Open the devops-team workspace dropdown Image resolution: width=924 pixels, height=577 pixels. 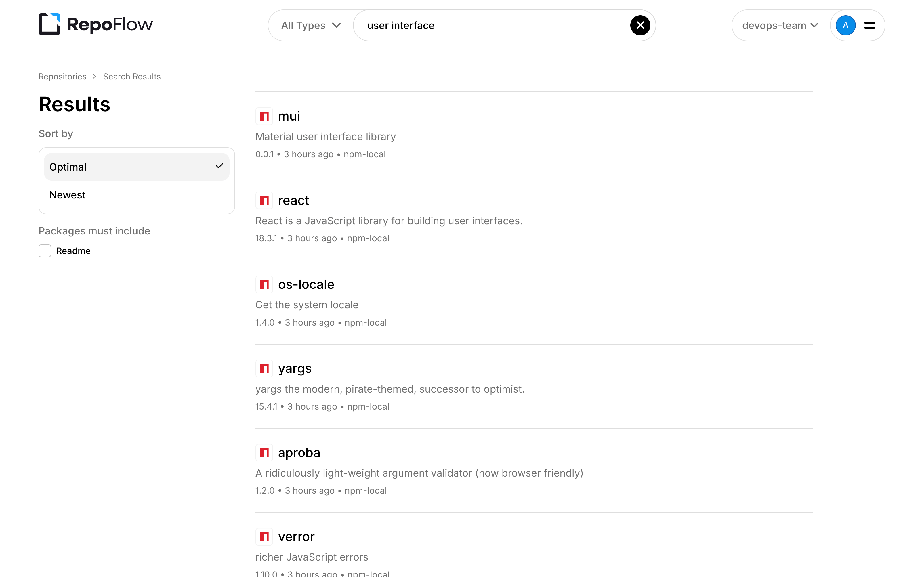(x=780, y=26)
